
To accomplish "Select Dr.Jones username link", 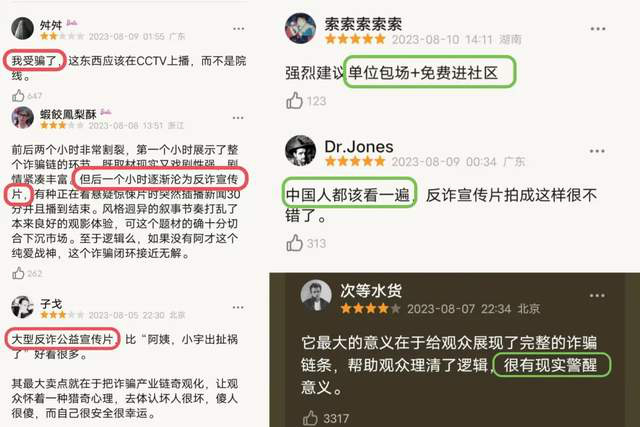I will pos(359,147).
